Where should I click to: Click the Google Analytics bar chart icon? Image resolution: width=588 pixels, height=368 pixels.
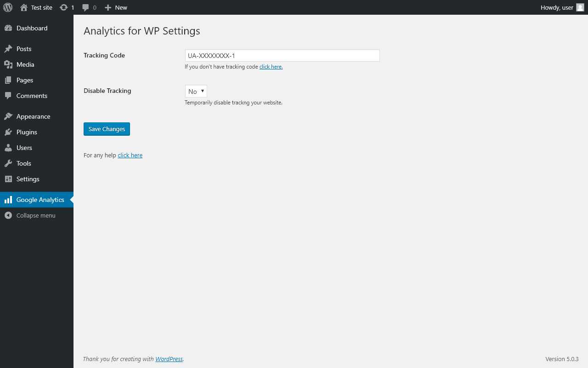point(8,200)
